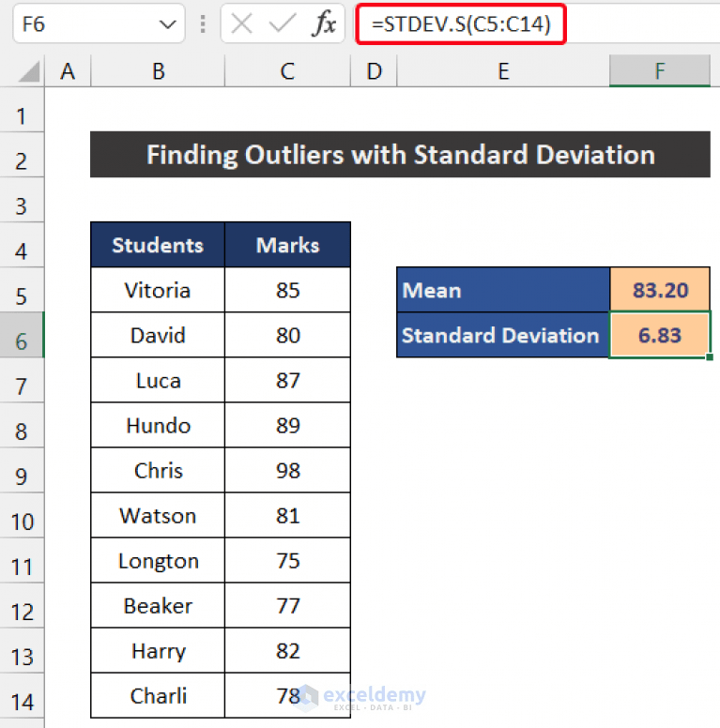The width and height of the screenshot is (720, 728).
Task: Select column E header
Action: pyautogui.click(x=503, y=71)
